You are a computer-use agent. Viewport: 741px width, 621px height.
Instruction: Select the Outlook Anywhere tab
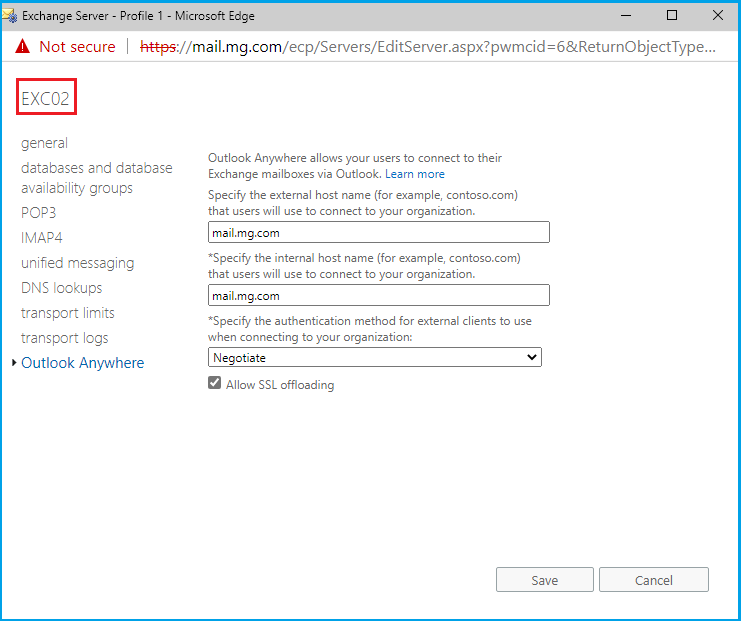click(x=82, y=363)
